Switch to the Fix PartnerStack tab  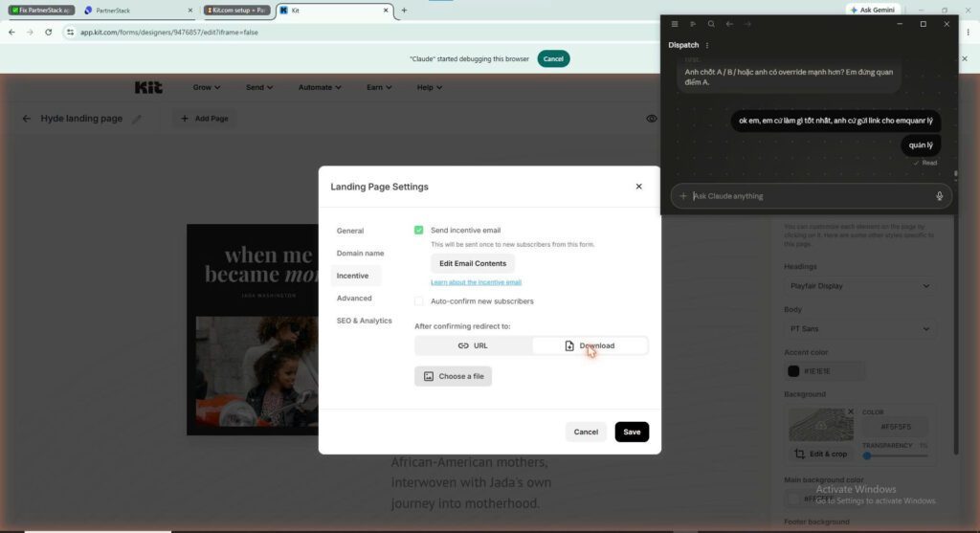41,10
